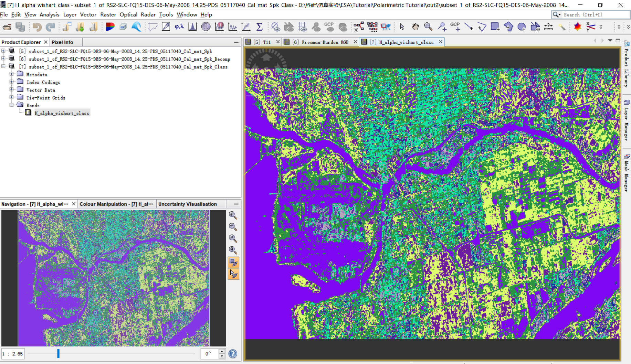Collapse the Bands folder
The image size is (631, 364).
[12, 105]
